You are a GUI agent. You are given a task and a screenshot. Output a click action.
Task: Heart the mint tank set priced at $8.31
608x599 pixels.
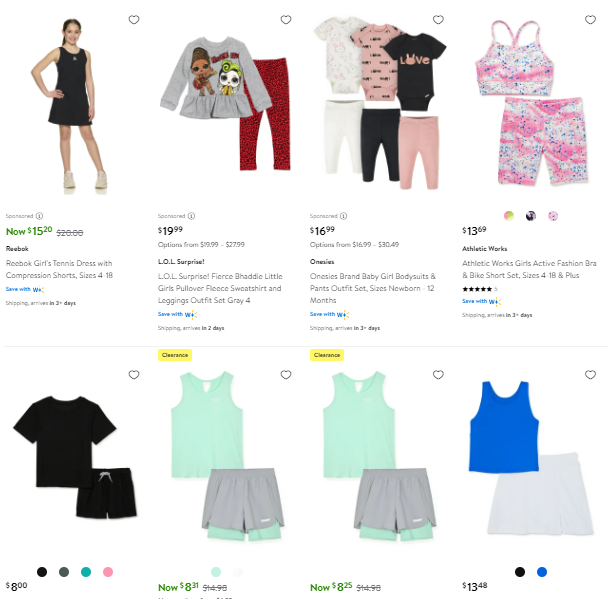tap(286, 375)
